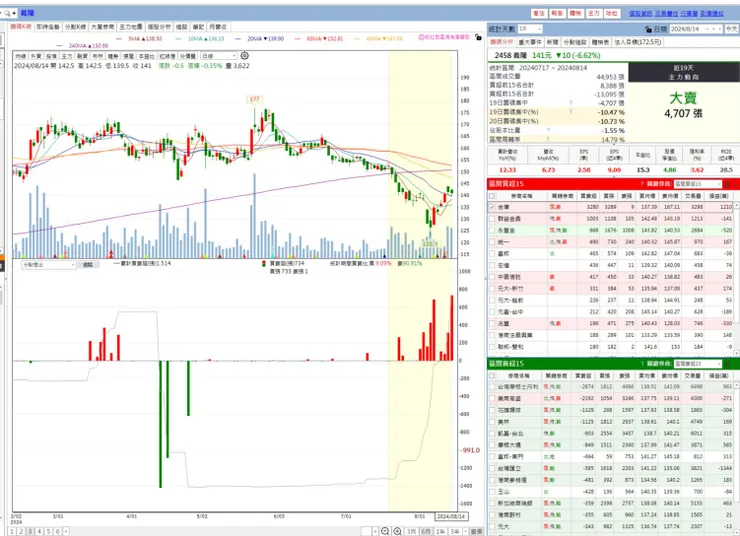Screen dimensions: 740x536
Task: Click help icon on 區間周轉率 row
Action: [547, 139]
